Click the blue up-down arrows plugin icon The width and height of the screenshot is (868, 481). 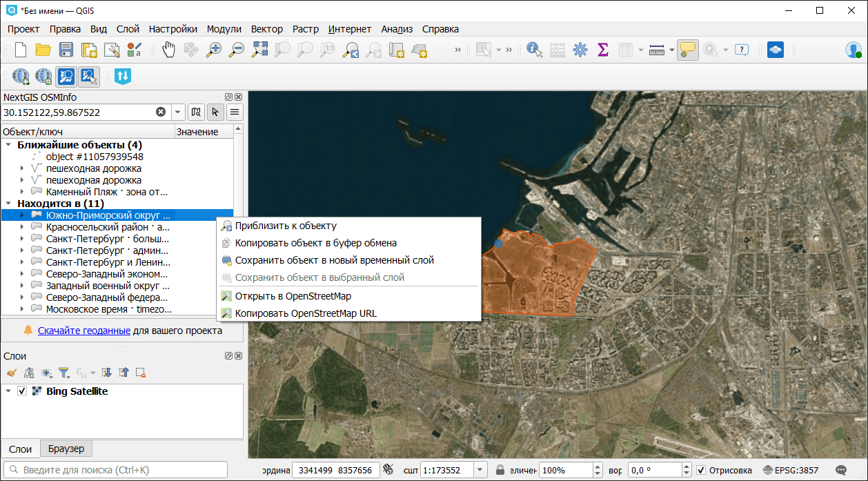coord(122,76)
